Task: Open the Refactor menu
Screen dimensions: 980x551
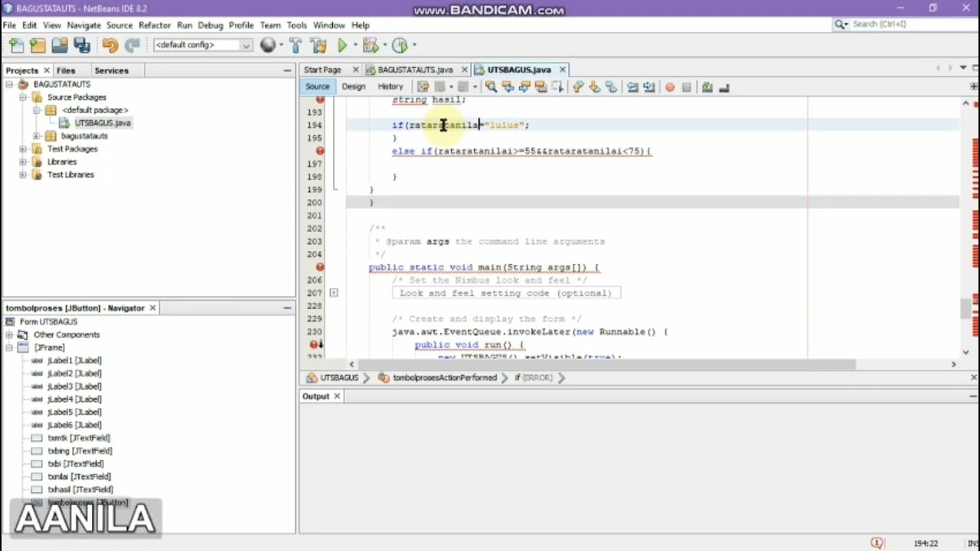Action: click(155, 25)
